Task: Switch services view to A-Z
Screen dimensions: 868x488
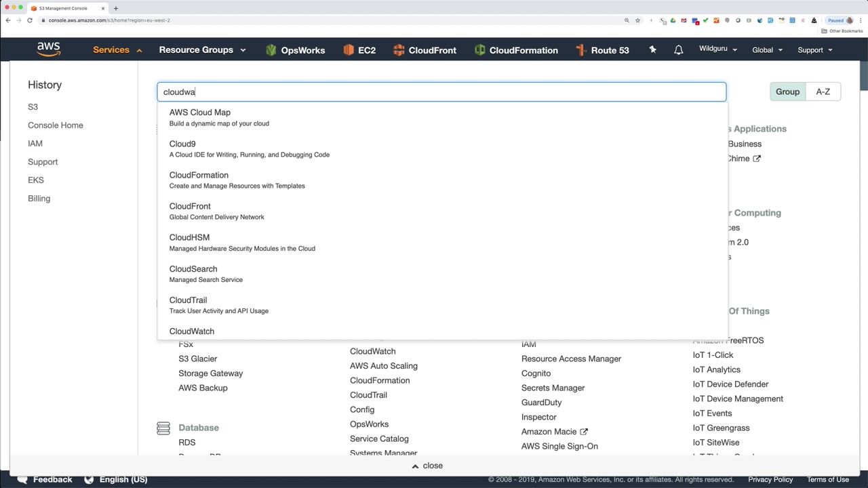Action: [823, 91]
